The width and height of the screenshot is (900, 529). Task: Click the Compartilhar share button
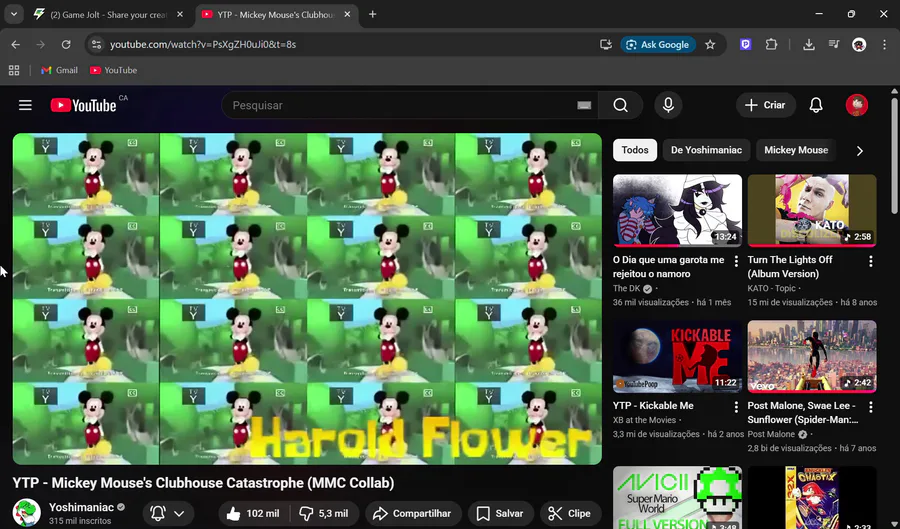point(413,514)
